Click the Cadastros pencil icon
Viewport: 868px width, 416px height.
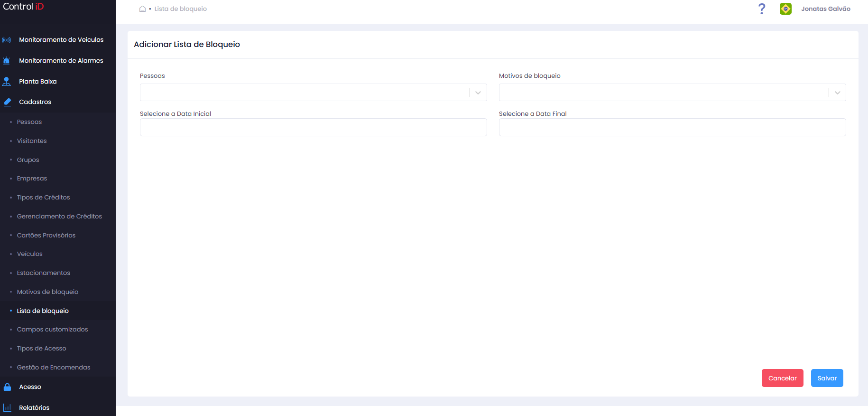7,102
